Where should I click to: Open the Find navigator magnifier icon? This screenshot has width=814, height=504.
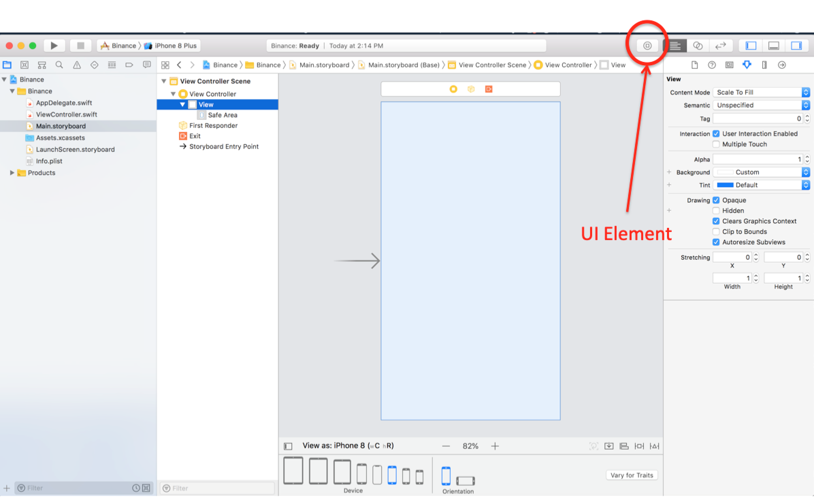pyautogui.click(x=59, y=65)
